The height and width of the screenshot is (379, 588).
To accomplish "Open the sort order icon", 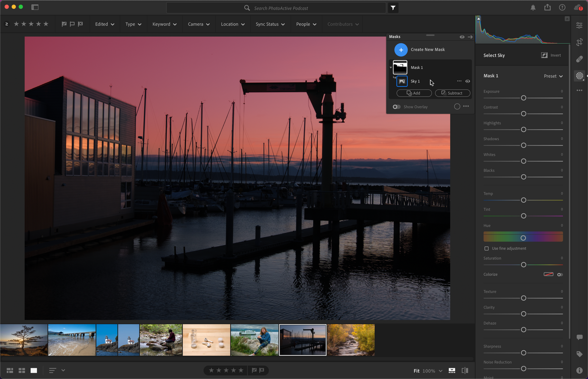I will coord(52,370).
